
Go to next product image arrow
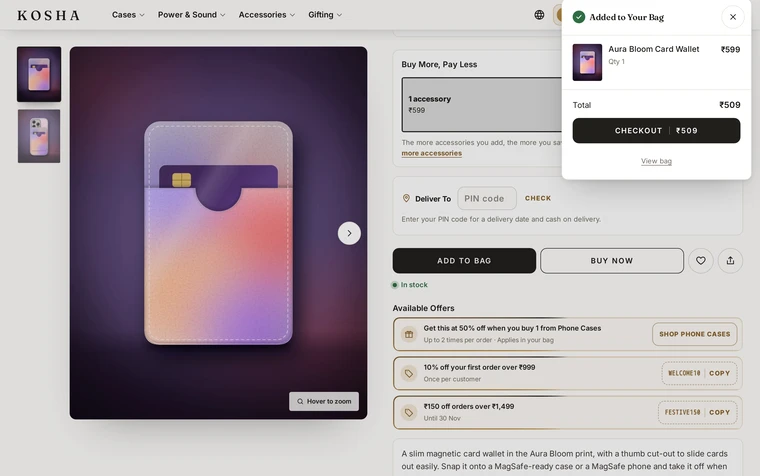point(349,233)
